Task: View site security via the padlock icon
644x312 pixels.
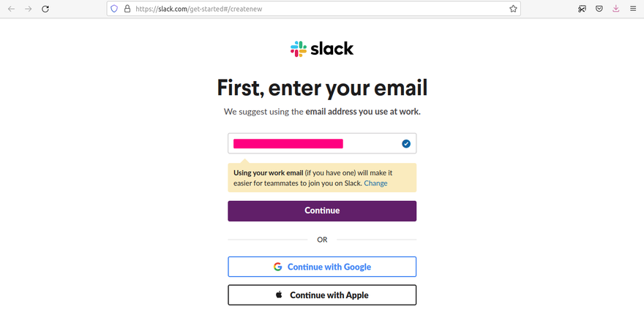Action: (127, 9)
